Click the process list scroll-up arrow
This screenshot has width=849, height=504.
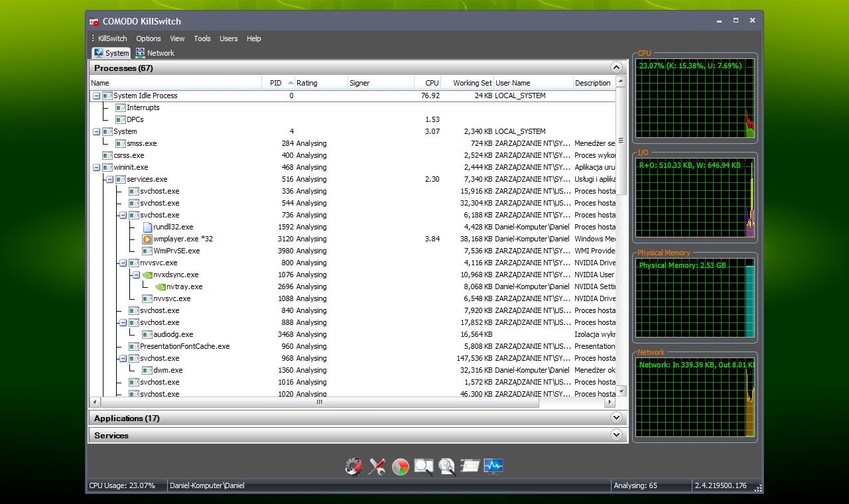(621, 82)
